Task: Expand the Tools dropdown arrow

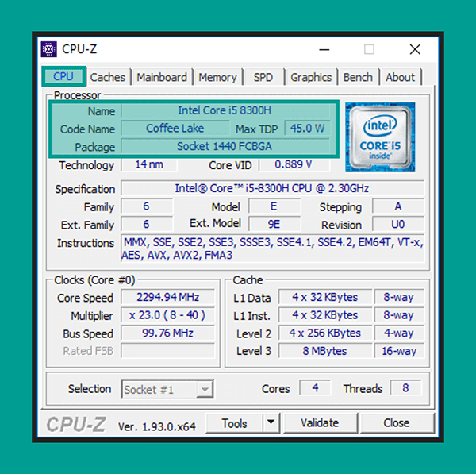Action: [x=271, y=422]
